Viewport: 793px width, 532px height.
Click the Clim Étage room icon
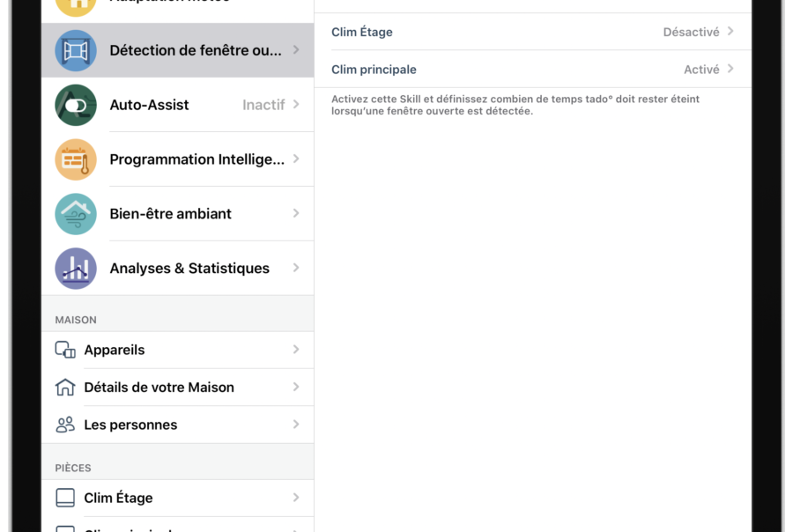[65, 498]
